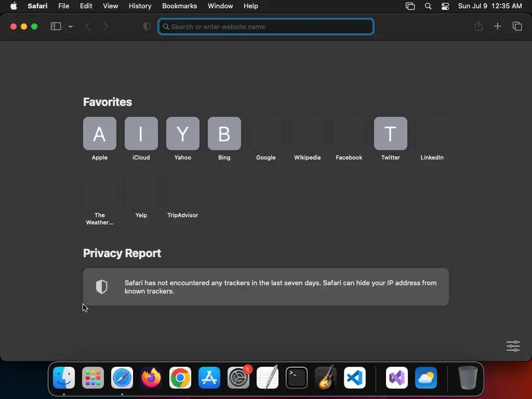532x399 pixels.
Task: Open the Help menu
Action: [251, 6]
